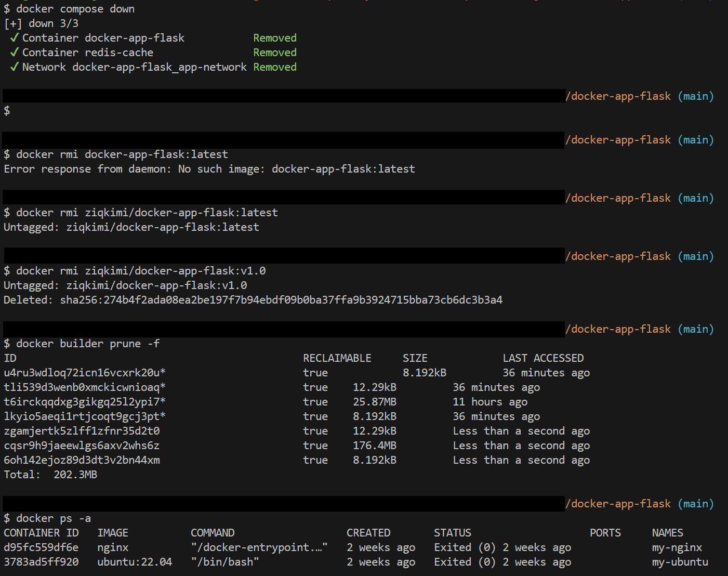Click build cache ID 'u4ru3wdloq72icn16vcxrk20u*'
This screenshot has height=576, width=728.
85,373
